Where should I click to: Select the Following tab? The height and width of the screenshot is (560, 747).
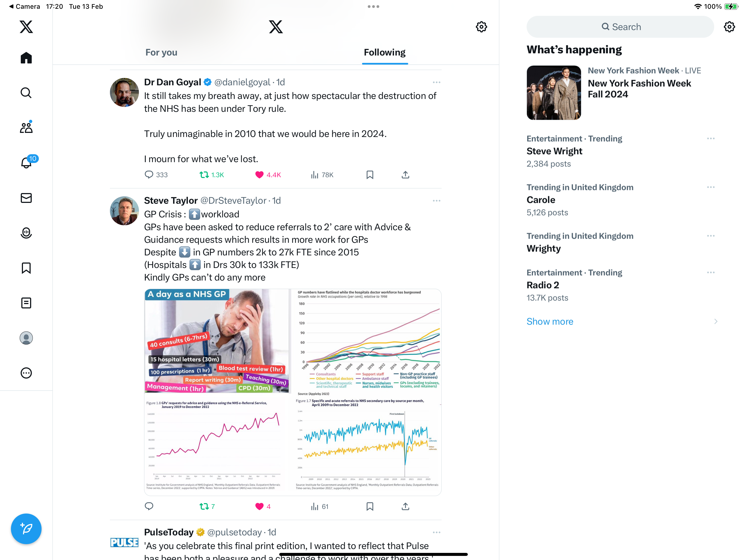pyautogui.click(x=385, y=52)
